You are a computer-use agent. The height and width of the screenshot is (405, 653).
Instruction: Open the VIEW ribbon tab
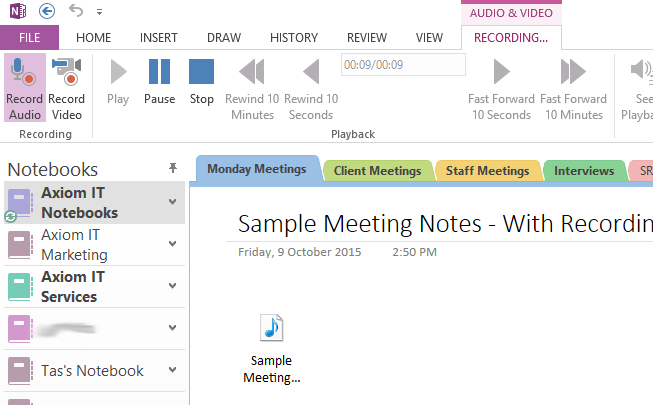click(429, 38)
